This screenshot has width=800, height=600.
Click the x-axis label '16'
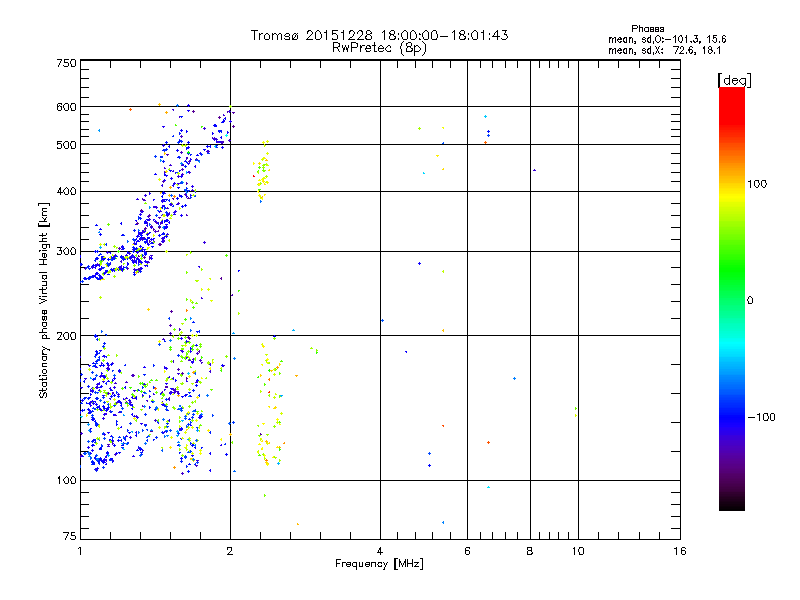pyautogui.click(x=680, y=551)
